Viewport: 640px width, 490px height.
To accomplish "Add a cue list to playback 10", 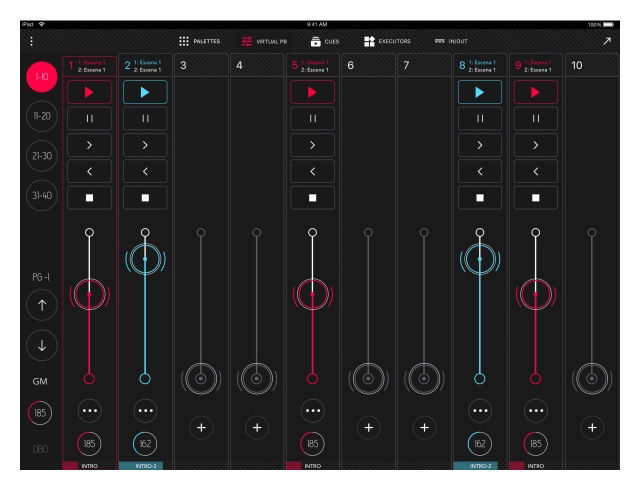I will click(x=592, y=428).
